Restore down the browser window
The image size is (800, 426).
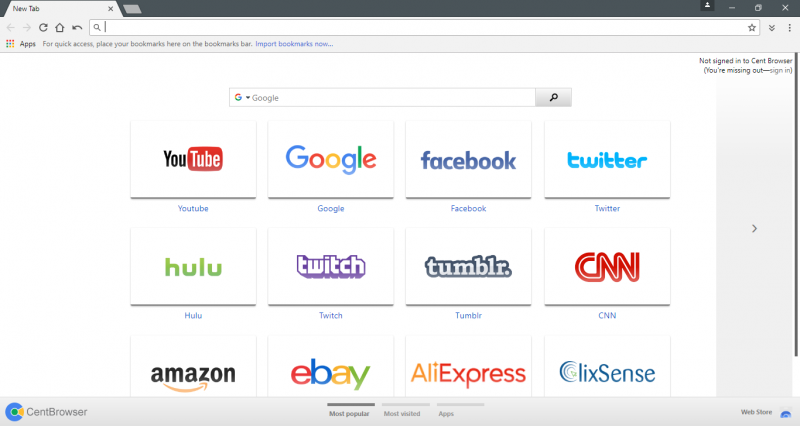point(758,8)
